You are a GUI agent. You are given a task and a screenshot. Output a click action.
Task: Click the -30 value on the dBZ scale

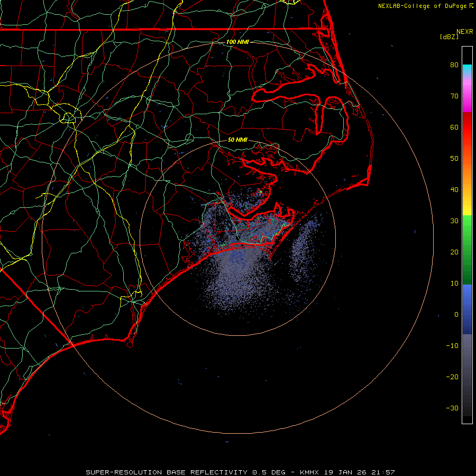(452, 408)
